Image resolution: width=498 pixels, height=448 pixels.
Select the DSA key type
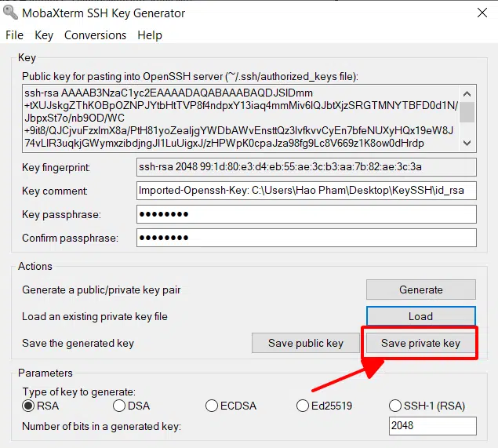tap(119, 406)
